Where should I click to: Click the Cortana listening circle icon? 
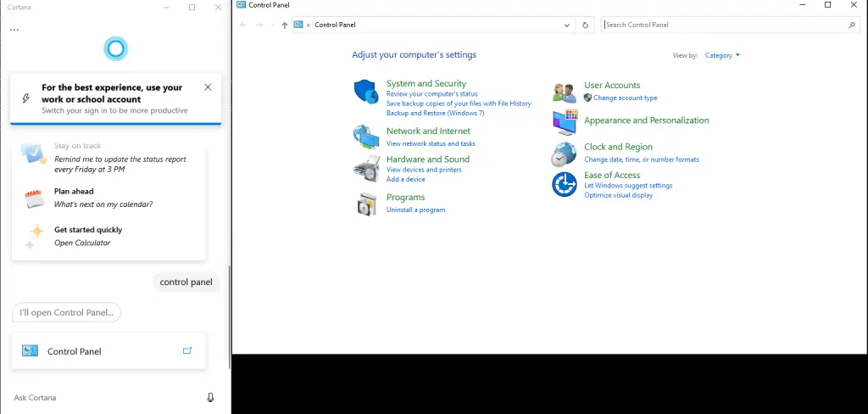click(115, 48)
